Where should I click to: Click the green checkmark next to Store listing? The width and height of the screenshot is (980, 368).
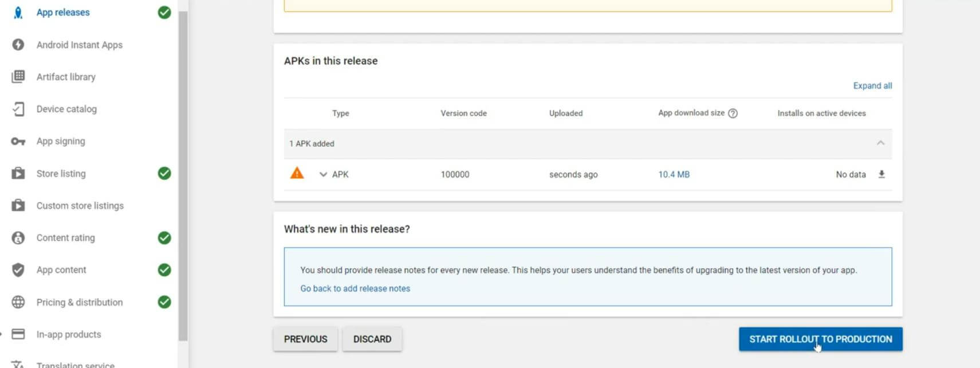164,173
